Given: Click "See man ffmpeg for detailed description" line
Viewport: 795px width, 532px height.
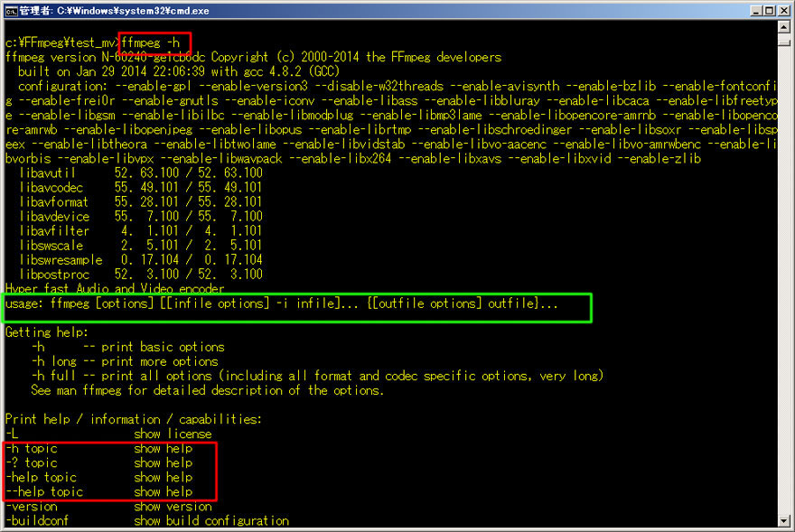Looking at the screenshot, I should pyautogui.click(x=208, y=390).
